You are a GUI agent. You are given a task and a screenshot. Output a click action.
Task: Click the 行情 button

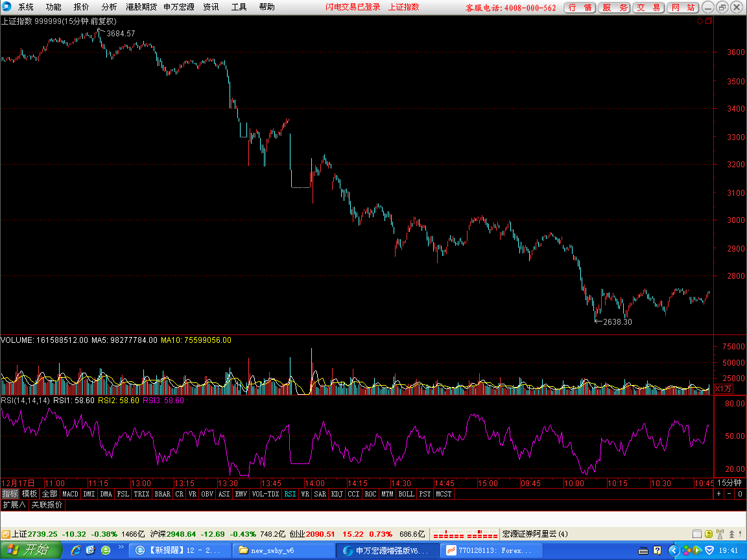point(580,8)
